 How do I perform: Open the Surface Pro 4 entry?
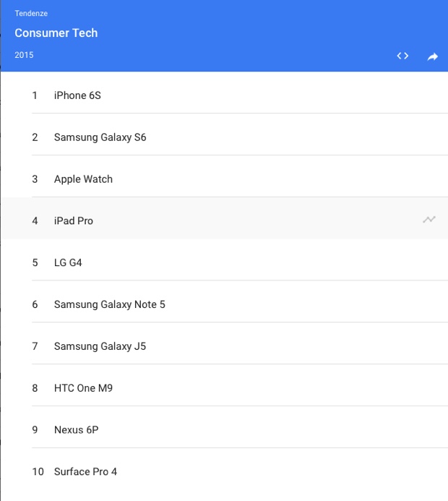(85, 472)
